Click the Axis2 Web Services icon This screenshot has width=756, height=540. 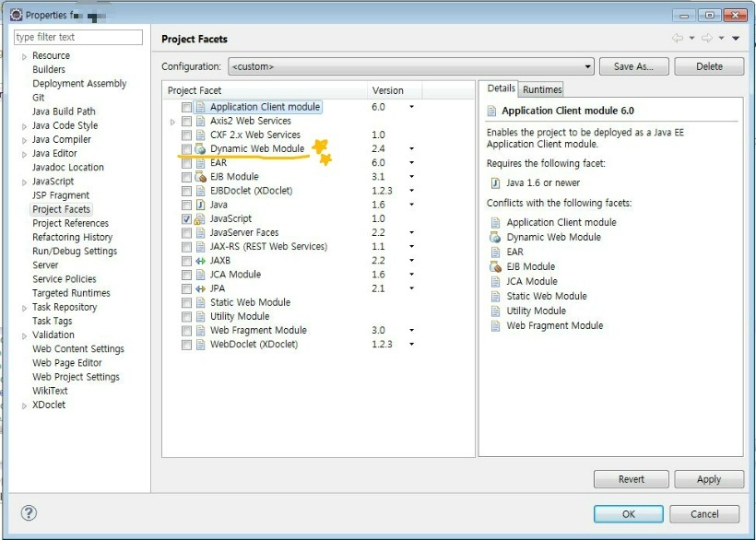coord(201,121)
